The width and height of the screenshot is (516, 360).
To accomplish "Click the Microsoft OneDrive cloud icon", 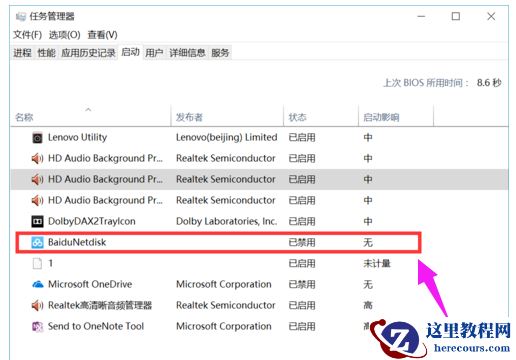I will click(38, 284).
